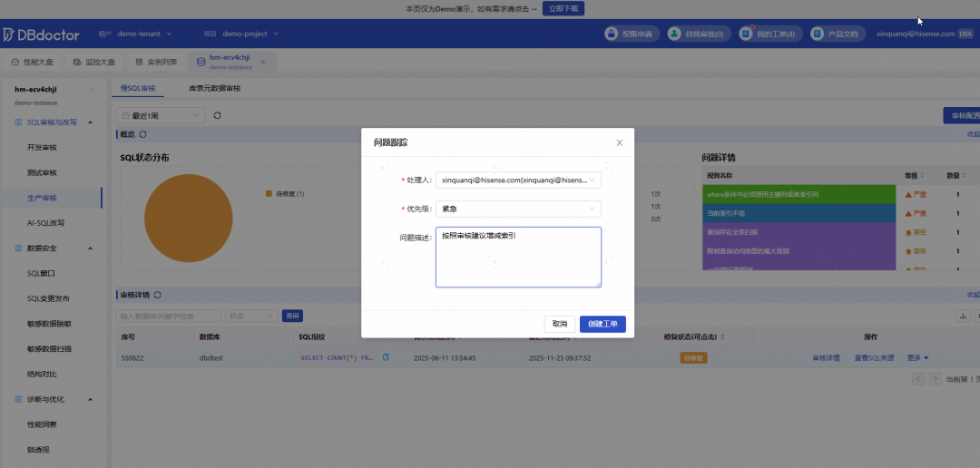Open the 审核详情 link in table row

point(826,358)
